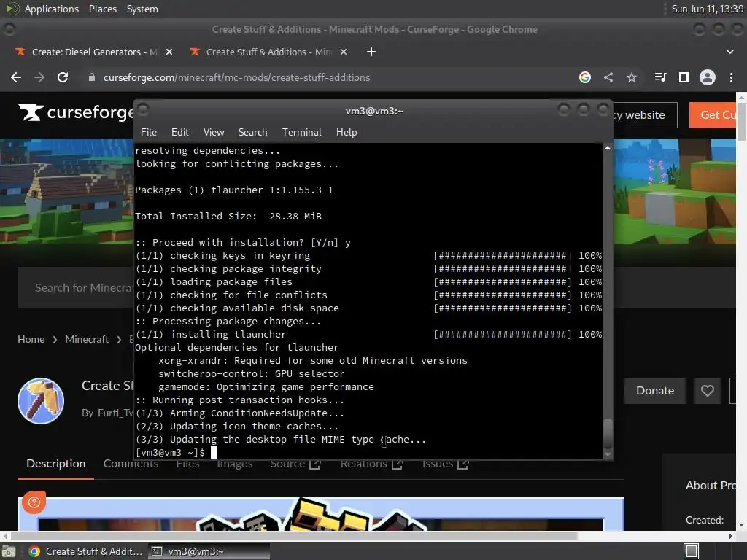
Task: Open a new Chrome tab
Action: coord(371,52)
